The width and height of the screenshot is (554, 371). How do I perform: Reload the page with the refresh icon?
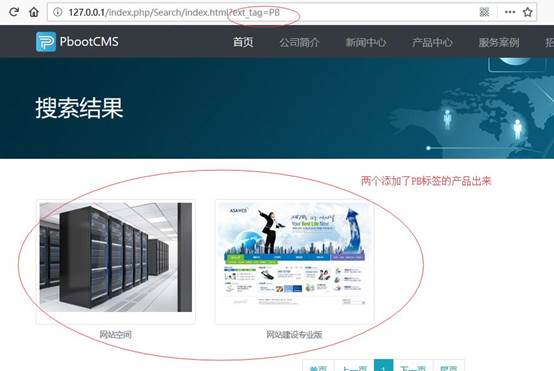(x=14, y=12)
